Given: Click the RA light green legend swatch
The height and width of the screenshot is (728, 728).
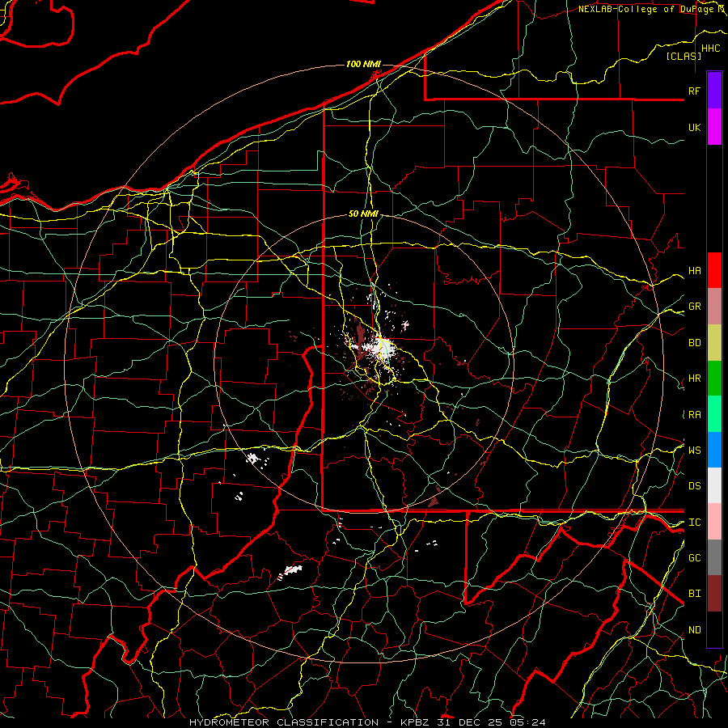Looking at the screenshot, I should tap(714, 414).
